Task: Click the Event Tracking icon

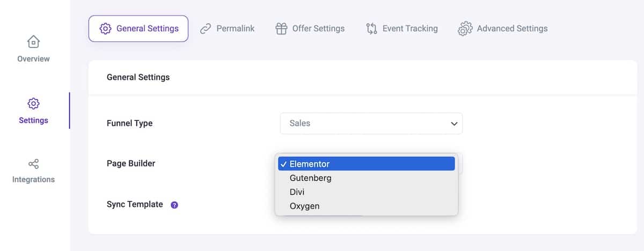Action: pyautogui.click(x=371, y=28)
